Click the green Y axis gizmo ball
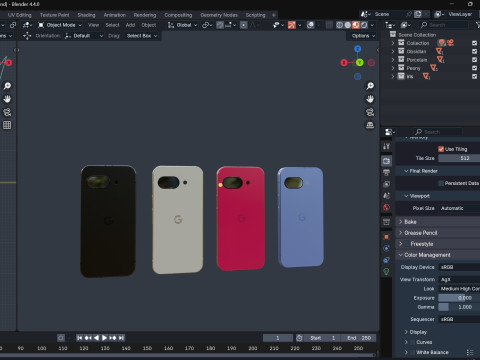The height and width of the screenshot is (360, 480). [x=359, y=62]
